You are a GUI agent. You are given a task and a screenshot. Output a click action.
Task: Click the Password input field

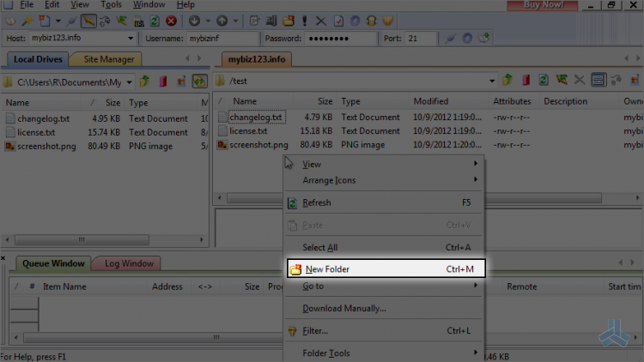341,38
